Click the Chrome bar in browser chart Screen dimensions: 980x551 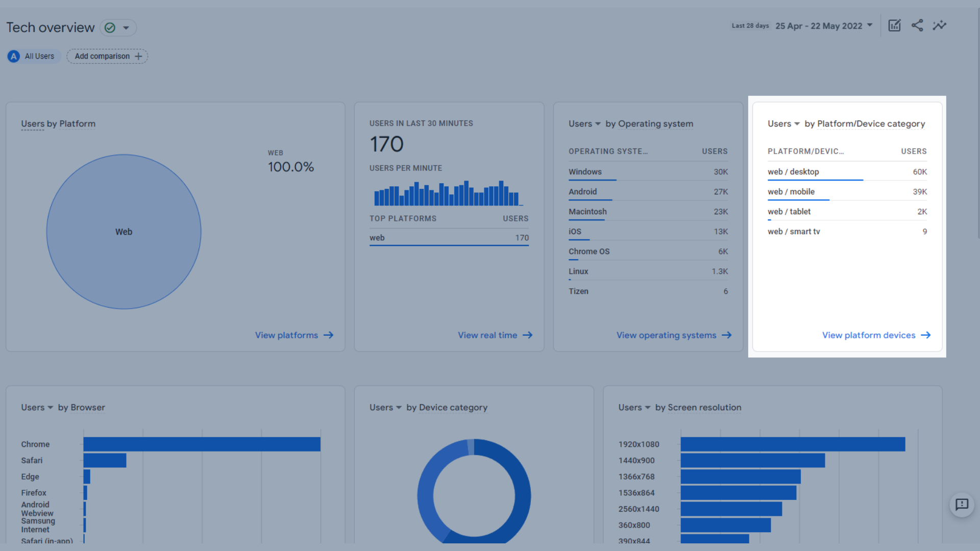pos(202,444)
